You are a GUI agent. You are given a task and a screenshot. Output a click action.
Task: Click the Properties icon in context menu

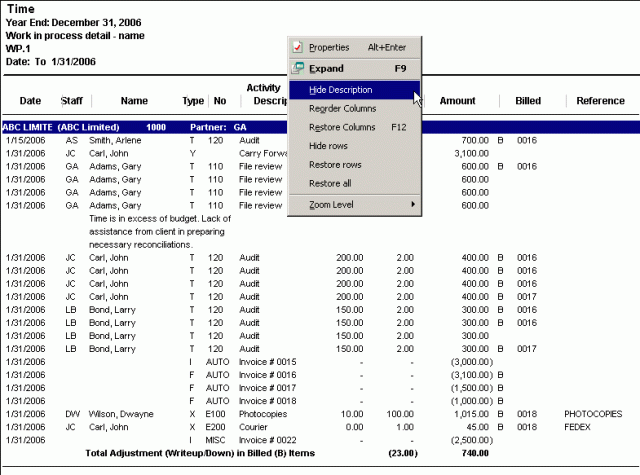(x=297, y=47)
